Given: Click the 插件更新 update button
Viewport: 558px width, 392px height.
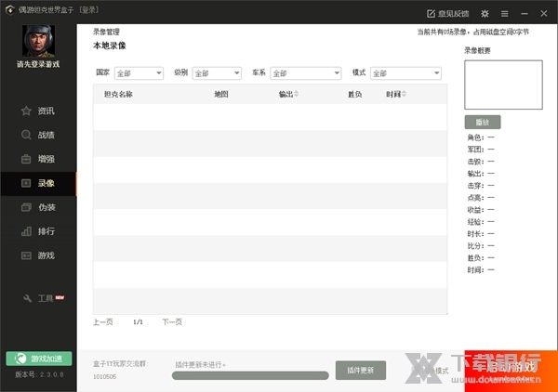Looking at the screenshot, I should pyautogui.click(x=361, y=371).
